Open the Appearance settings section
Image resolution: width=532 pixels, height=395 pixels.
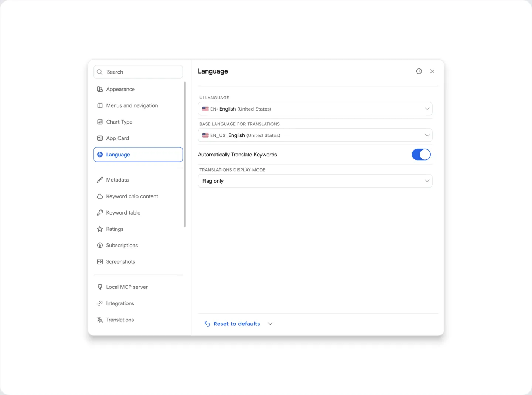click(x=138, y=89)
